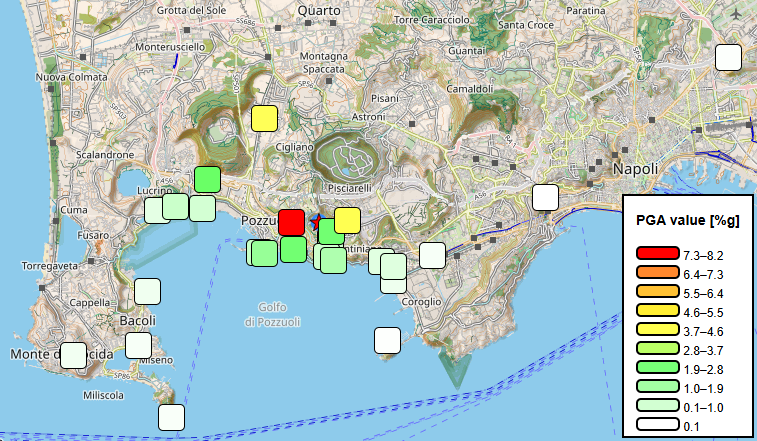Select the "Cigliano" place label
This screenshot has height=441, width=757.
[x=294, y=147]
